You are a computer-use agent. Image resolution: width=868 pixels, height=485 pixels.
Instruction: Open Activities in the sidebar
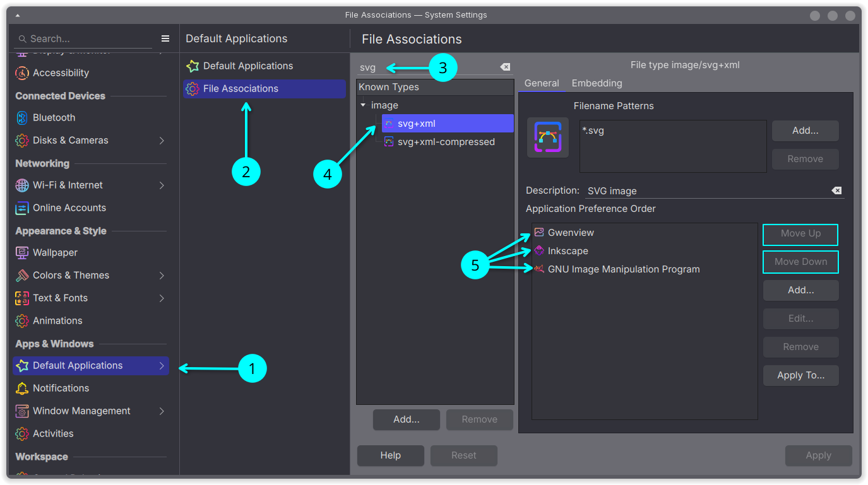pyautogui.click(x=91, y=434)
